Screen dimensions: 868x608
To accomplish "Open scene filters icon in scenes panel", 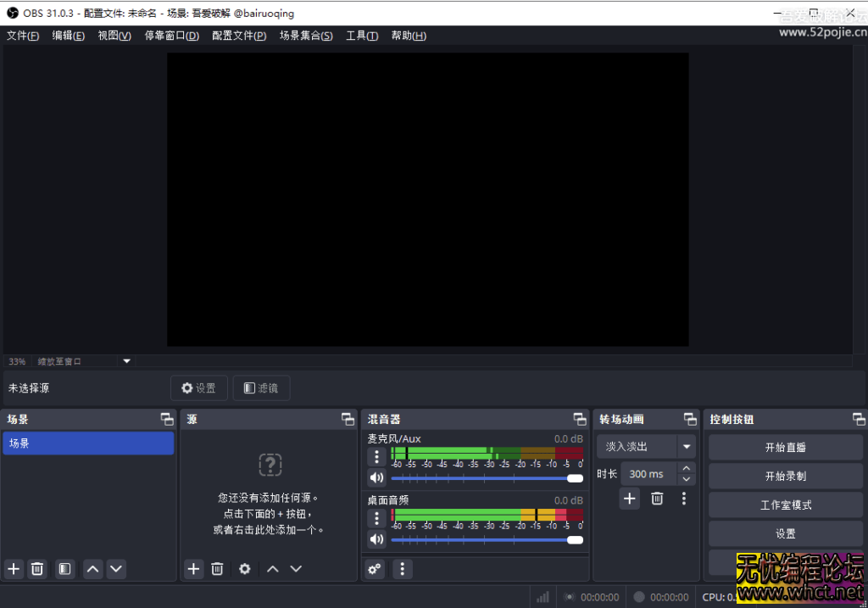I will (x=64, y=569).
